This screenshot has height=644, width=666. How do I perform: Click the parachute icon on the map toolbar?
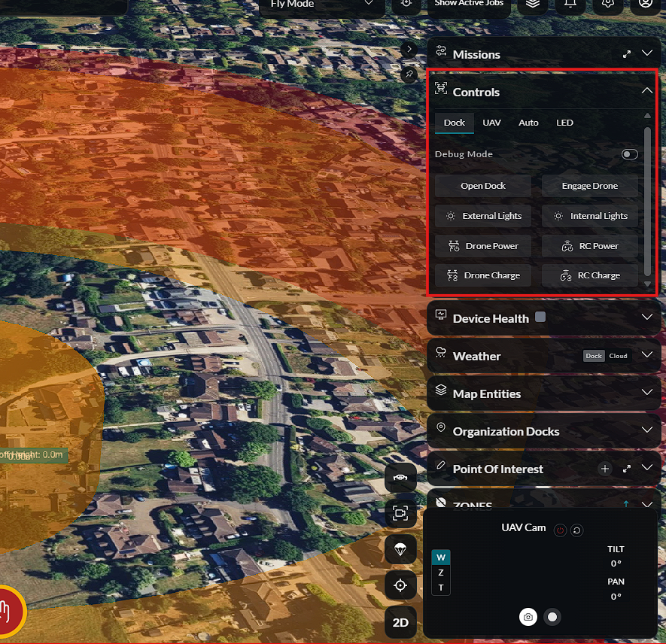pos(400,549)
